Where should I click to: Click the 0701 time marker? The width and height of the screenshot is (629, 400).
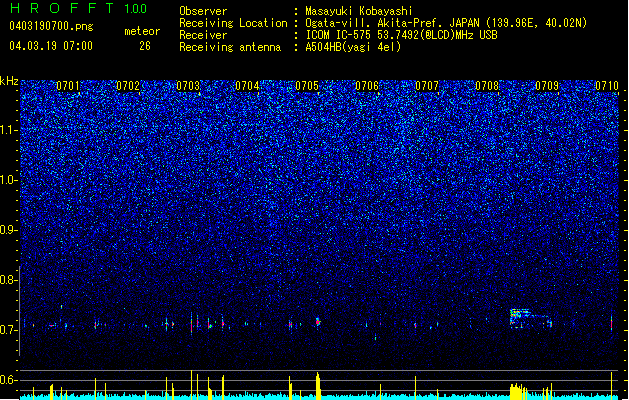pyautogui.click(x=68, y=86)
